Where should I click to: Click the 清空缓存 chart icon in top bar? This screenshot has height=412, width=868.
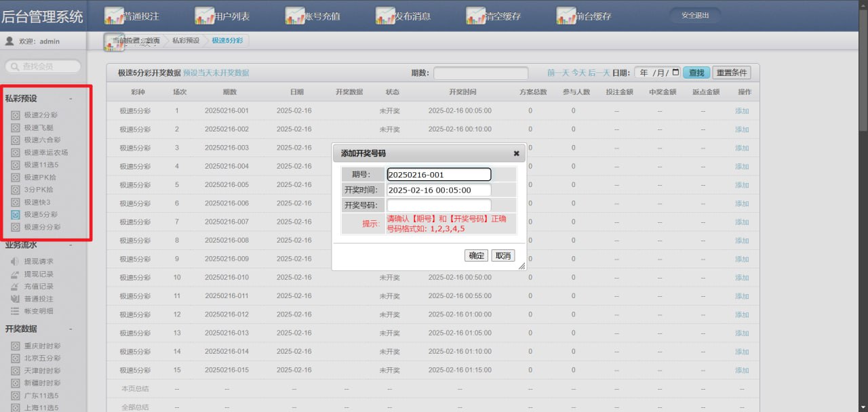click(476, 15)
